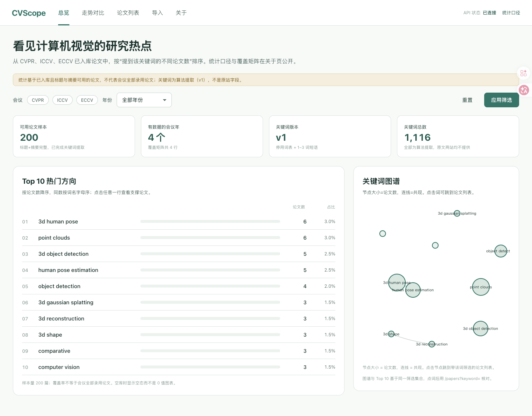This screenshot has height=416, width=532.
Task: Click the 应用筛选 button
Action: 501,100
